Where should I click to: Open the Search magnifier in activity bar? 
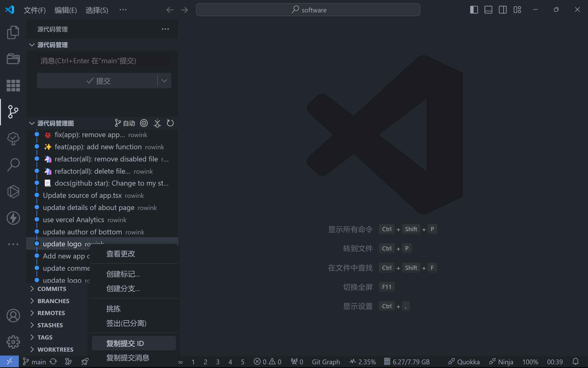click(13, 165)
